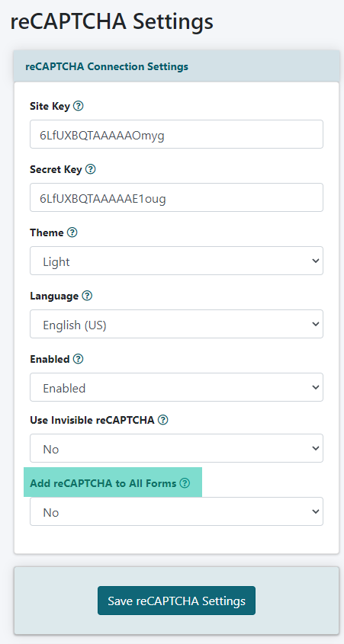This screenshot has height=644, width=344.
Task: Focus the Site Key input field
Action: [176, 134]
